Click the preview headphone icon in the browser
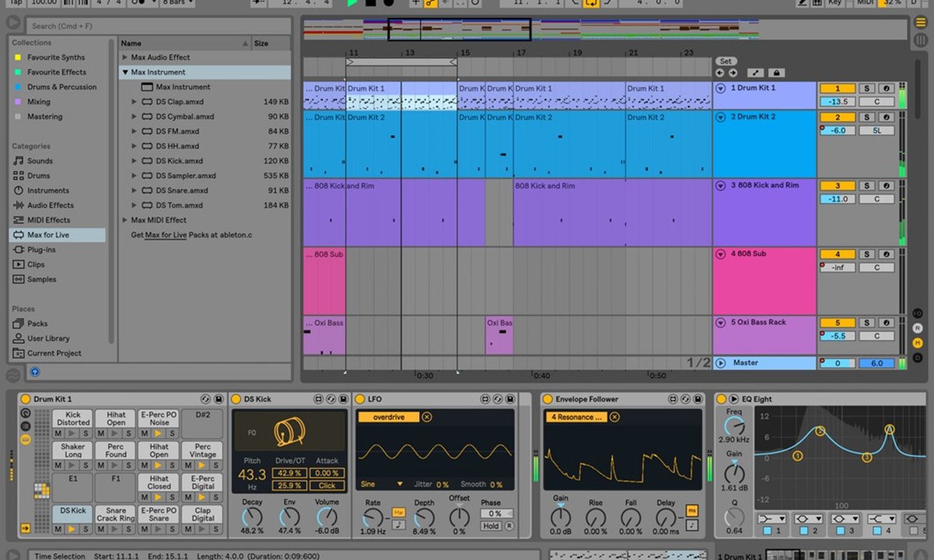The height and width of the screenshot is (560, 934). (35, 372)
